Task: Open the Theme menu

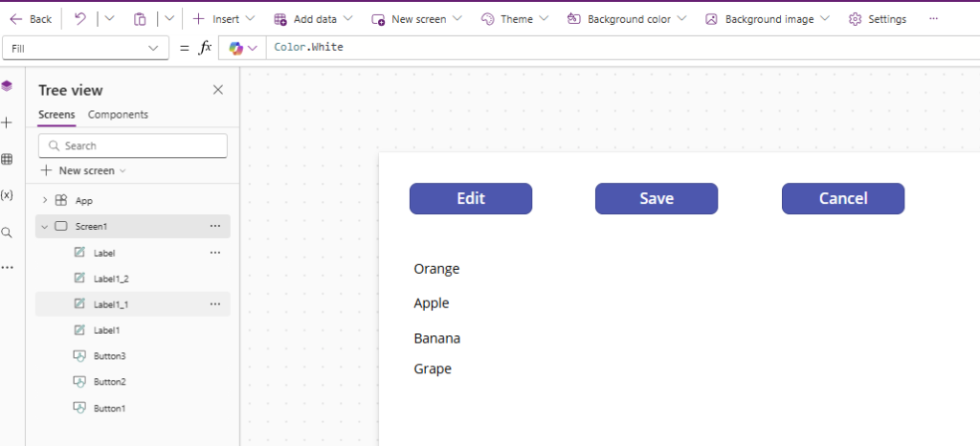Action: point(514,19)
